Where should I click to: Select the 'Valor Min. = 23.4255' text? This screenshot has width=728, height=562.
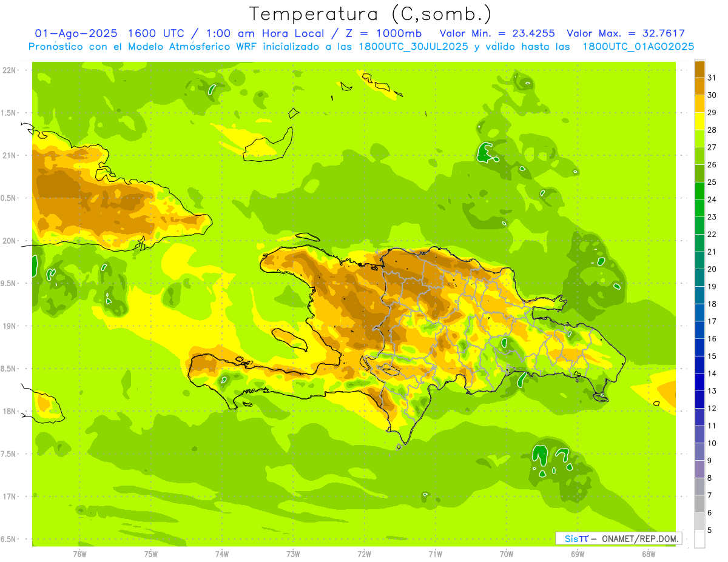(497, 33)
